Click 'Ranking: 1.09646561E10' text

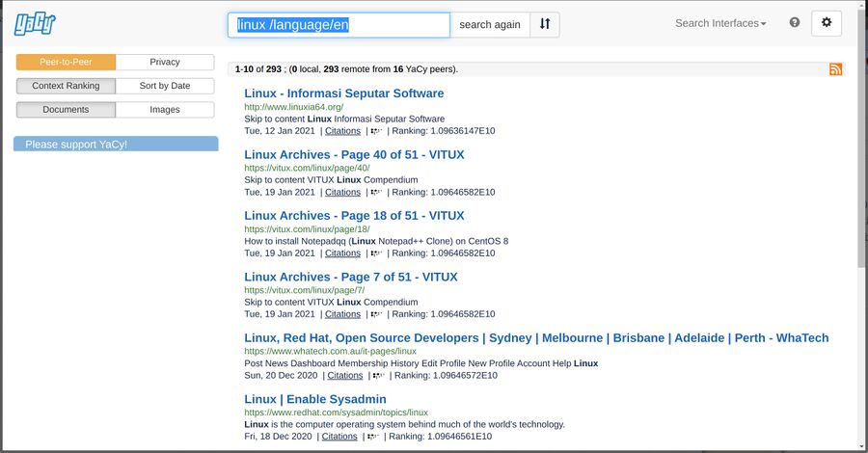[x=440, y=437]
